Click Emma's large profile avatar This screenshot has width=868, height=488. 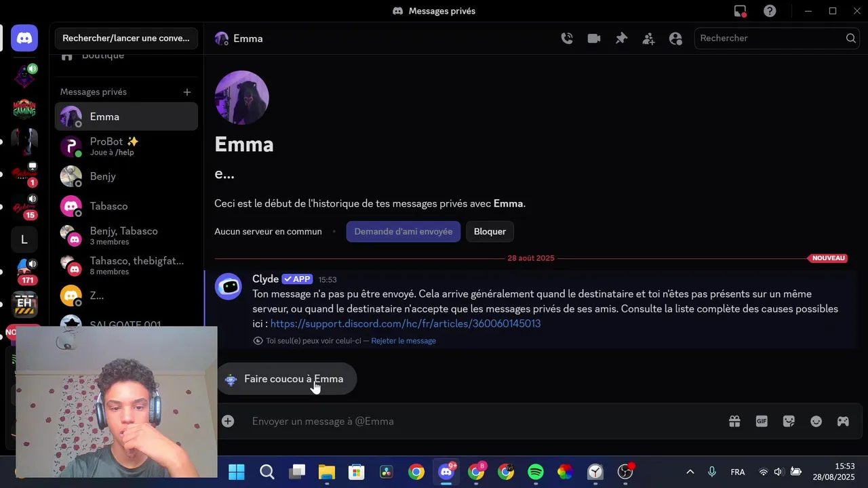pos(241,98)
